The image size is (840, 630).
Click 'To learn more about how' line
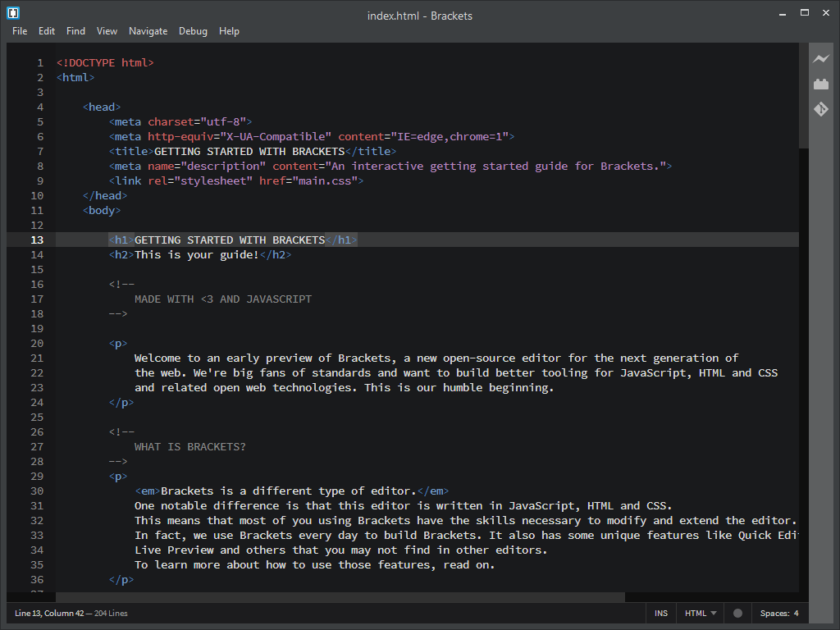tap(314, 565)
